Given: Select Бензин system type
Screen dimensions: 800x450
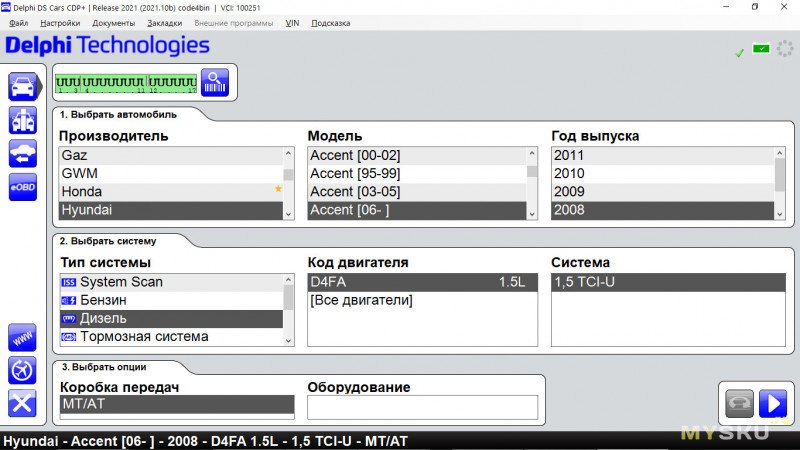Looking at the screenshot, I should coord(171,300).
